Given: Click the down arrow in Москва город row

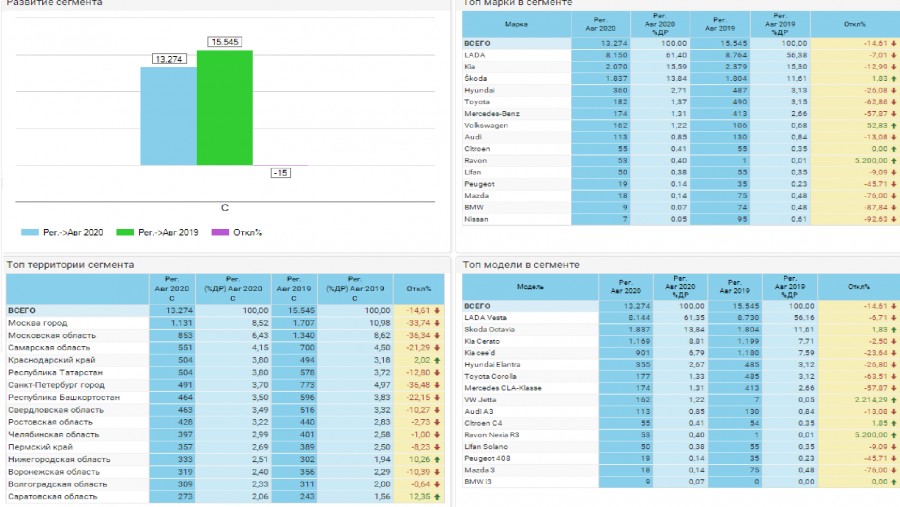Looking at the screenshot, I should pyautogui.click(x=437, y=323).
